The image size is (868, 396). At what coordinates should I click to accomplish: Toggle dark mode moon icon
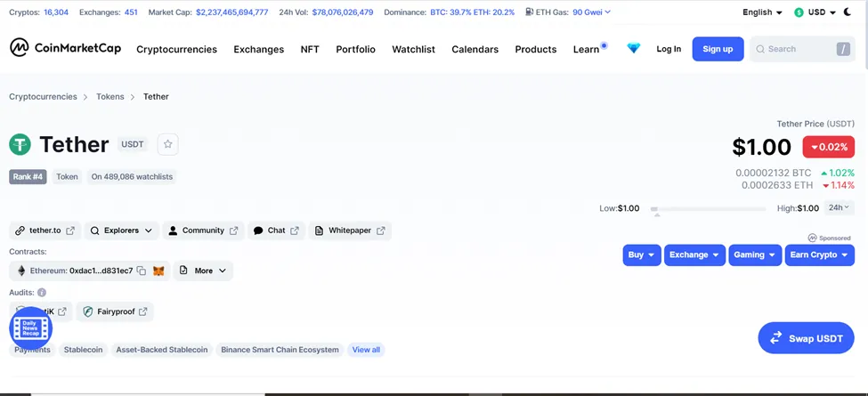848,12
